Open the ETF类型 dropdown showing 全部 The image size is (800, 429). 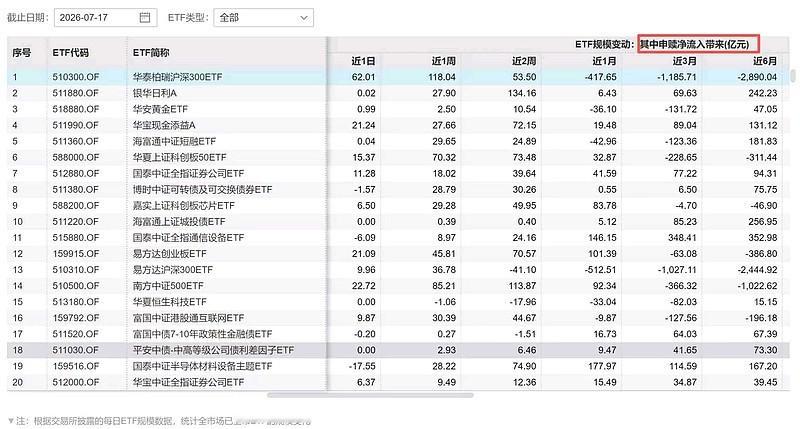pos(263,17)
